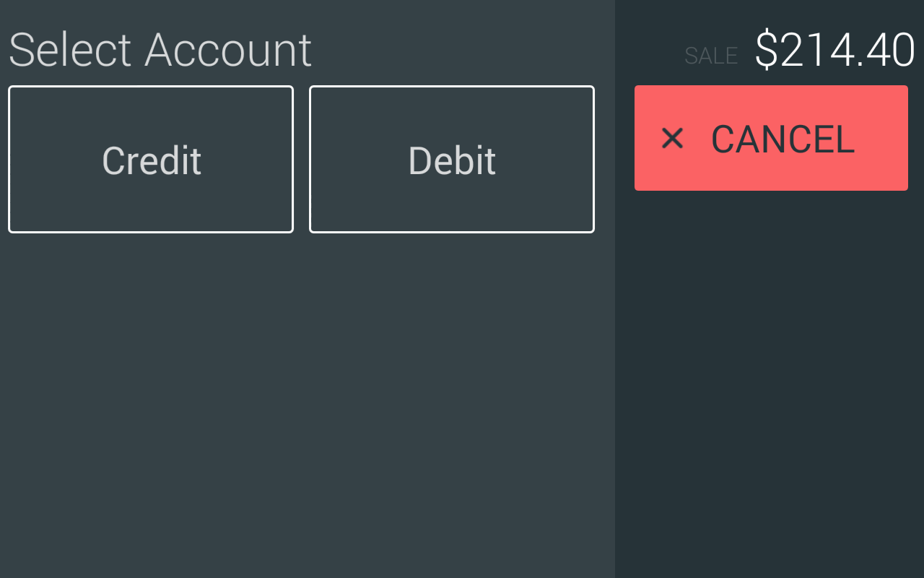Click the X icon on Cancel button

(672, 138)
